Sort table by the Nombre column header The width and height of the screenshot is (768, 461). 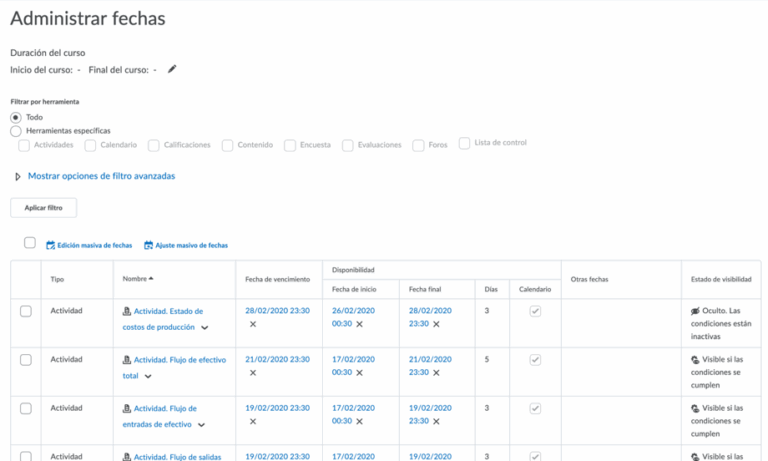pyautogui.click(x=136, y=279)
